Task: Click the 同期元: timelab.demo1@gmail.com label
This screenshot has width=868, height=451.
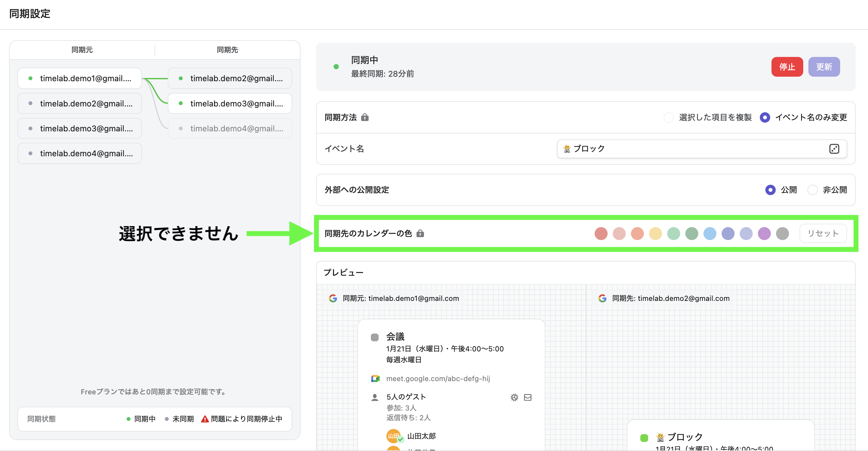Action: tap(401, 298)
